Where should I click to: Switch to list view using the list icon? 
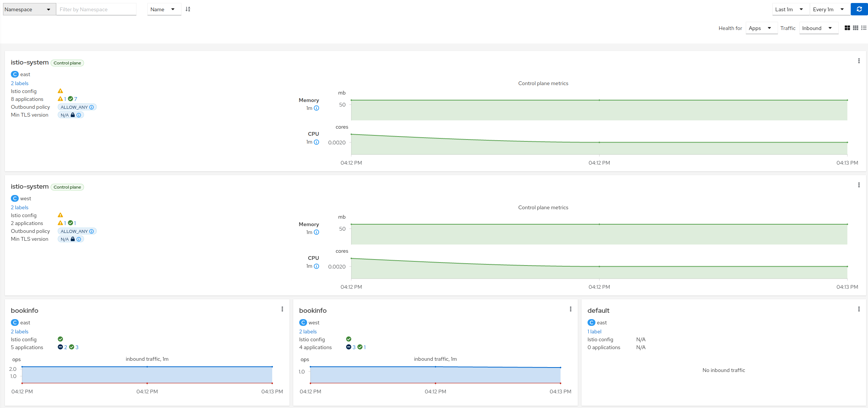[864, 28]
